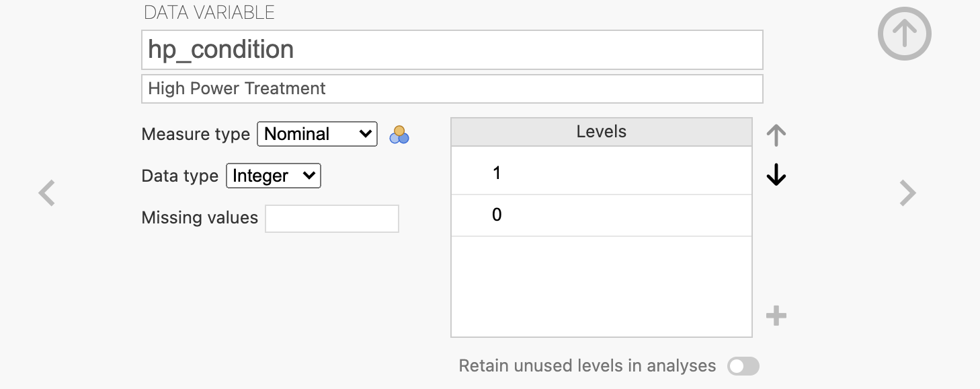Go to the next variable with right chevron
Screen dimensions: 980x389
[x=908, y=193]
